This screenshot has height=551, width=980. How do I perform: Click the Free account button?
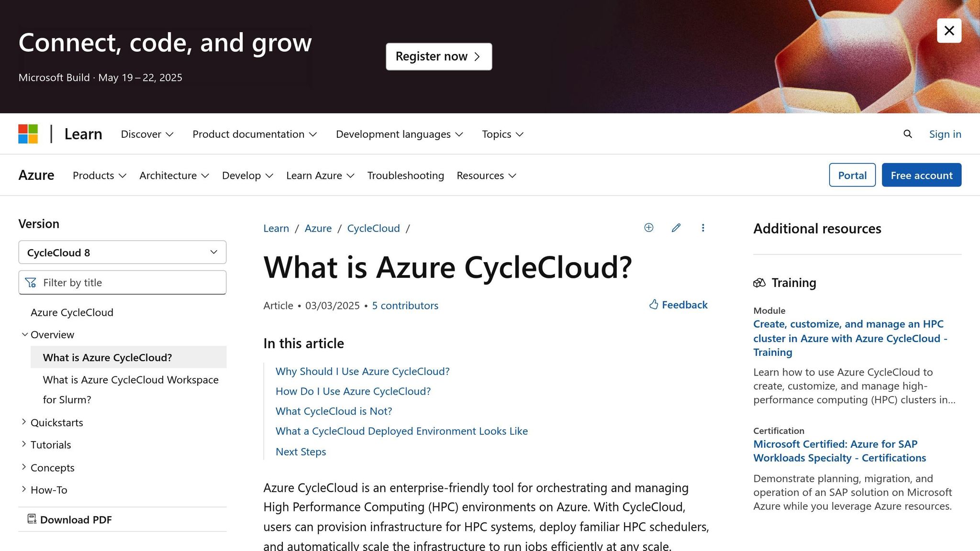point(921,175)
